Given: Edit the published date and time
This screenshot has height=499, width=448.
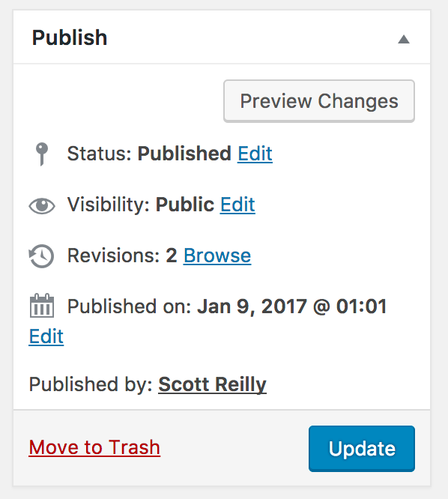Looking at the screenshot, I should [46, 336].
